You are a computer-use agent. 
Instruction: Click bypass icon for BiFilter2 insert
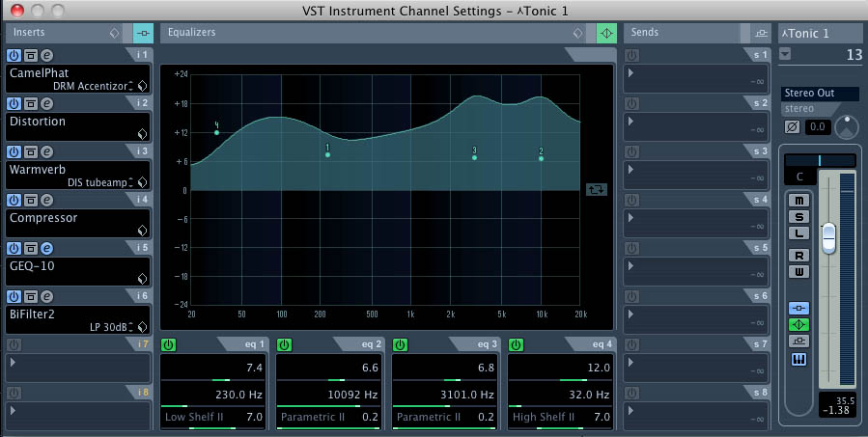(31, 296)
